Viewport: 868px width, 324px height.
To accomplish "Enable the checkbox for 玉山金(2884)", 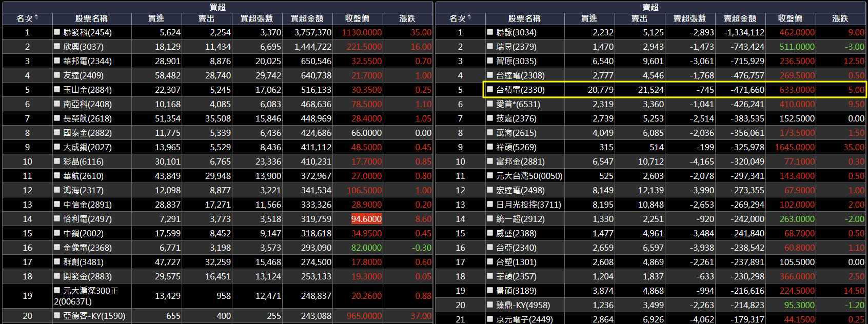I will [x=57, y=89].
